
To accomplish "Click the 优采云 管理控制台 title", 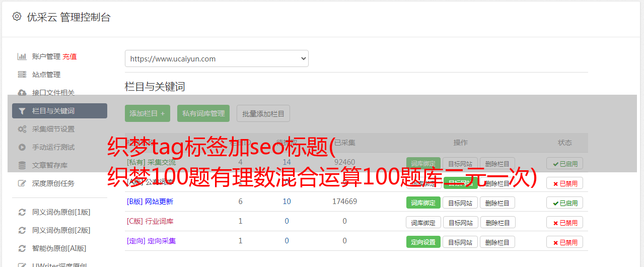I will click(68, 17).
